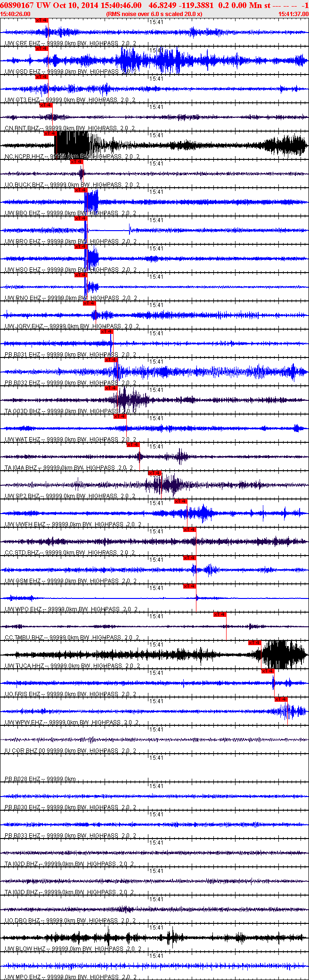Select the arrival flag on UW GSM trace
Screen dimensions: 309x980
pyautogui.click(x=189, y=558)
